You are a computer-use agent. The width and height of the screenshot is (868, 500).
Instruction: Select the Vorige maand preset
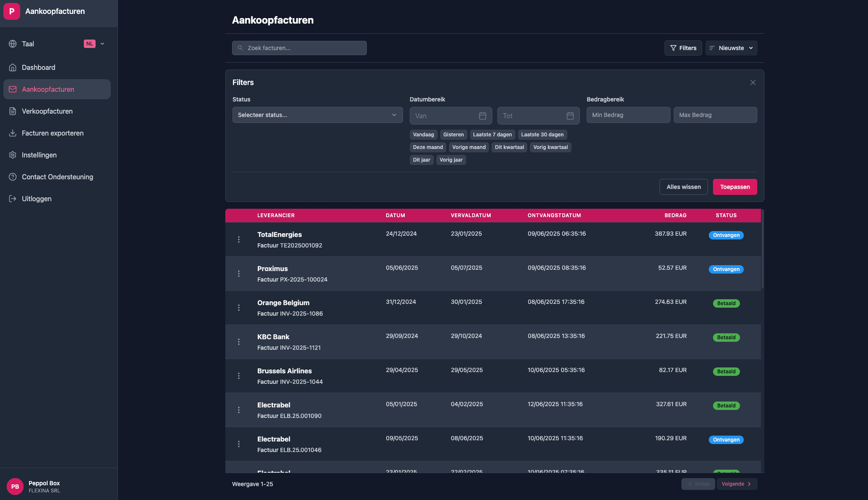(x=469, y=147)
